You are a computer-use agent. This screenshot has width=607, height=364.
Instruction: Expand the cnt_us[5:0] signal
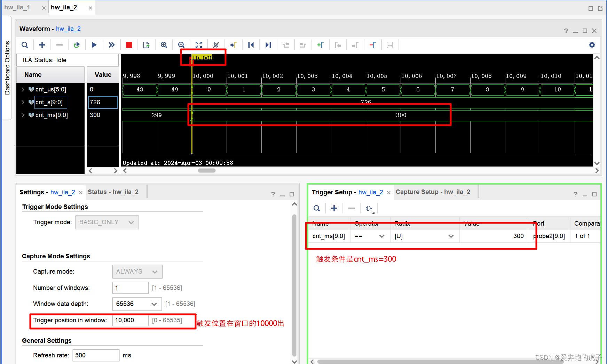point(23,89)
